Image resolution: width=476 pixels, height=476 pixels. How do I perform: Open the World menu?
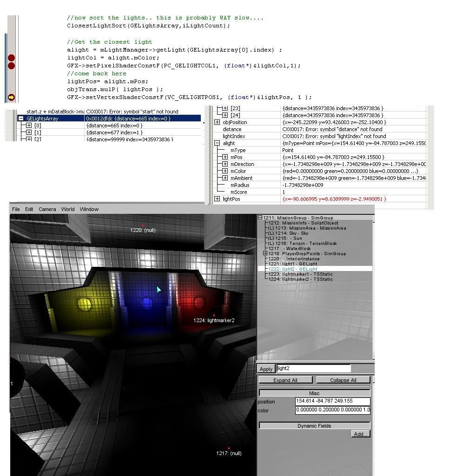click(67, 209)
